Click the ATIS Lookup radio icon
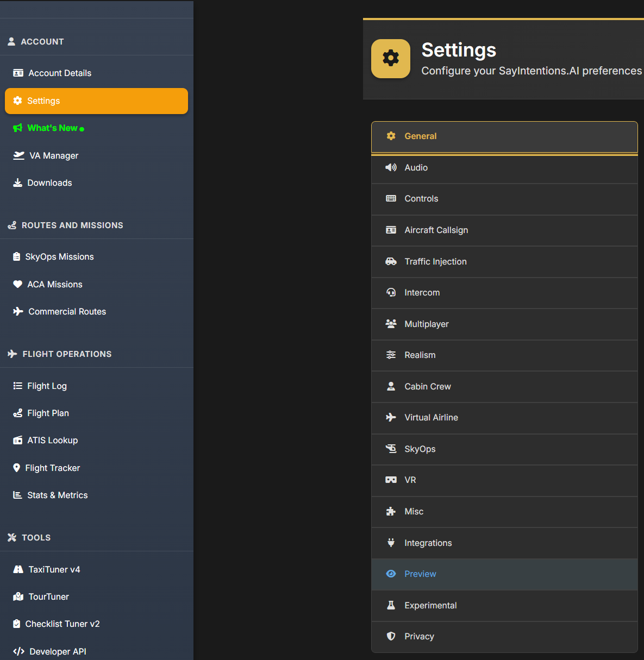The image size is (644, 660). coord(18,440)
